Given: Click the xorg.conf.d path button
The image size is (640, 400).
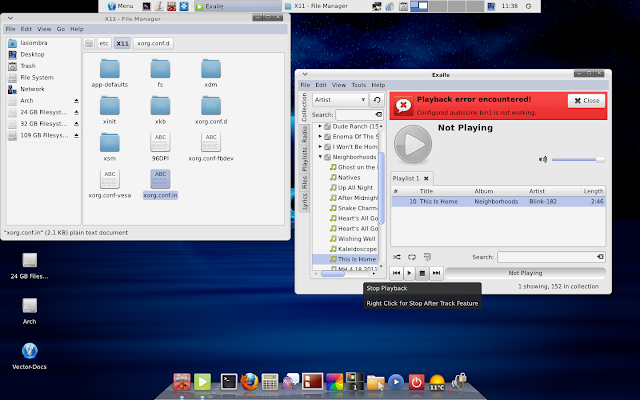Looking at the screenshot, I should (153, 43).
